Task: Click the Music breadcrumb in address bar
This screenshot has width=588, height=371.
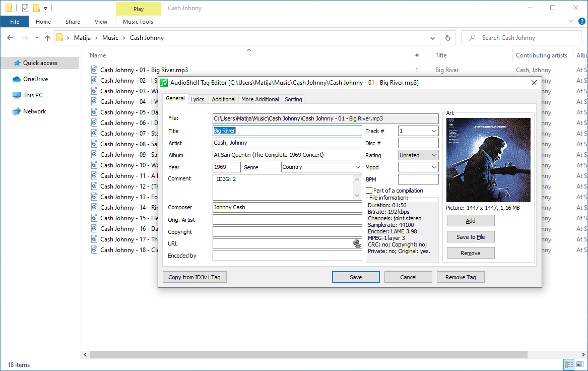Action: coord(110,38)
